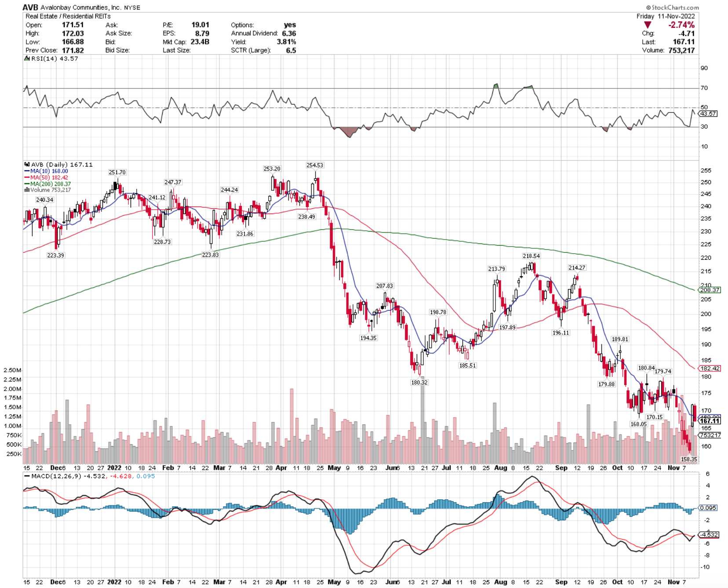Click the 182.42 red MA(50) axis tag
This screenshot has width=728, height=588.
710,368
